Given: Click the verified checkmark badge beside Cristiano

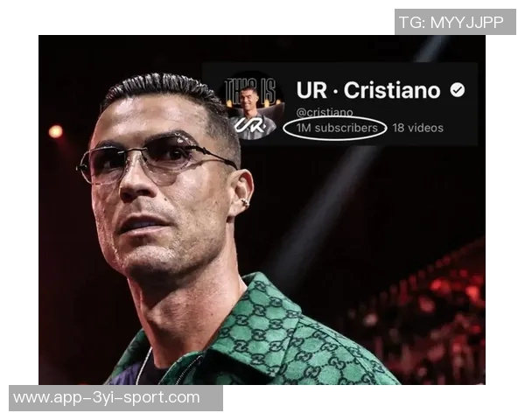Looking at the screenshot, I should coord(458,90).
